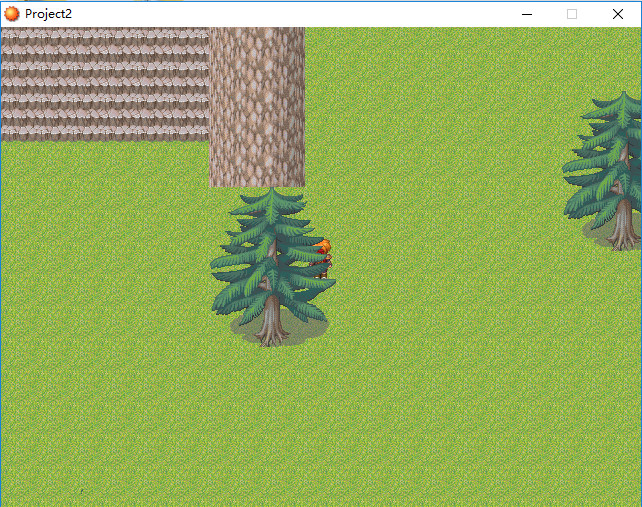Viewport: 642px width, 507px height.
Task: Minimize the Project2 game window
Action: tap(527, 14)
